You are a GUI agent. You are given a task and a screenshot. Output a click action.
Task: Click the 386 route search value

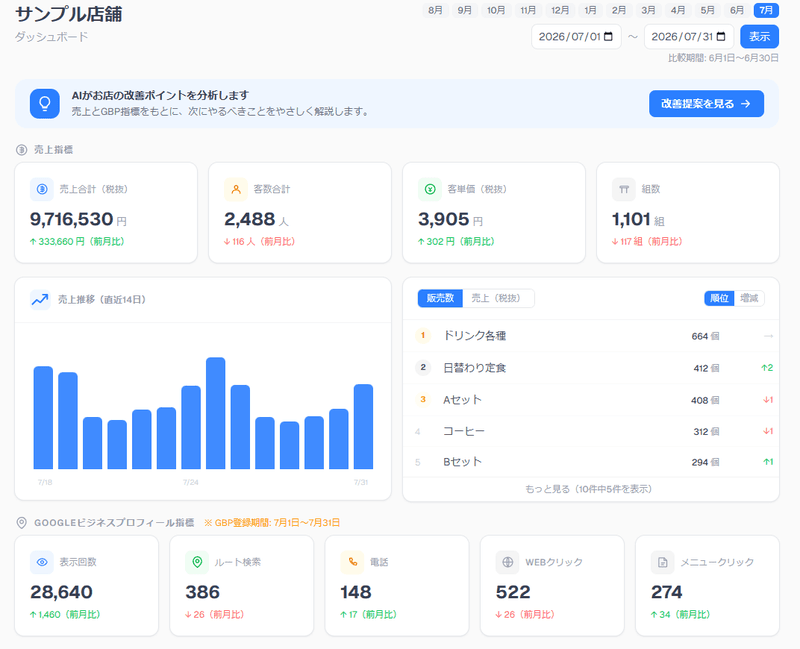(203, 592)
